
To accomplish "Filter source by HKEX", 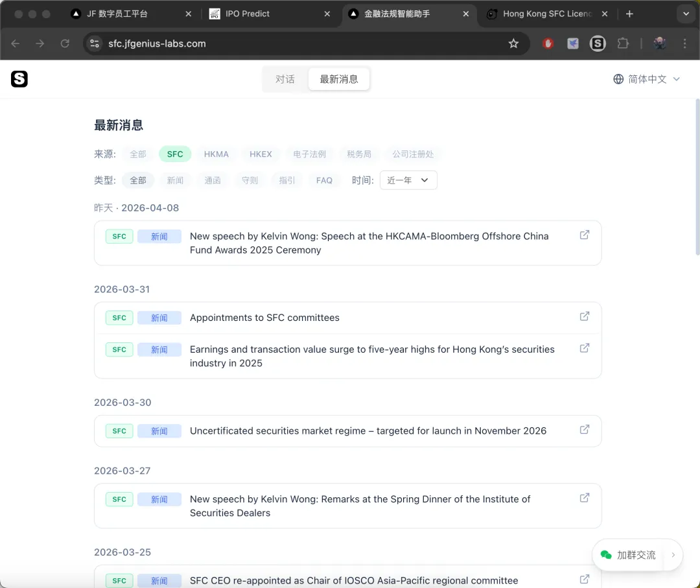I will tap(261, 154).
